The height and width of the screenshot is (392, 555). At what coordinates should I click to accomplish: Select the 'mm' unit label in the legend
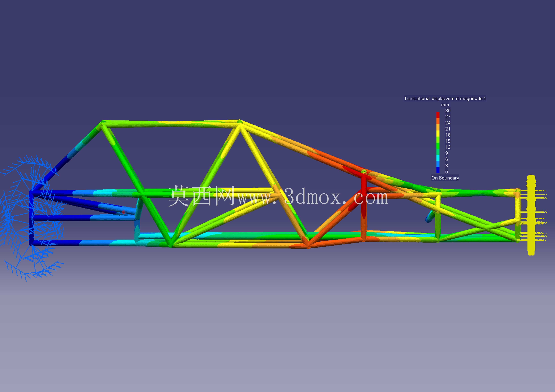(x=445, y=105)
